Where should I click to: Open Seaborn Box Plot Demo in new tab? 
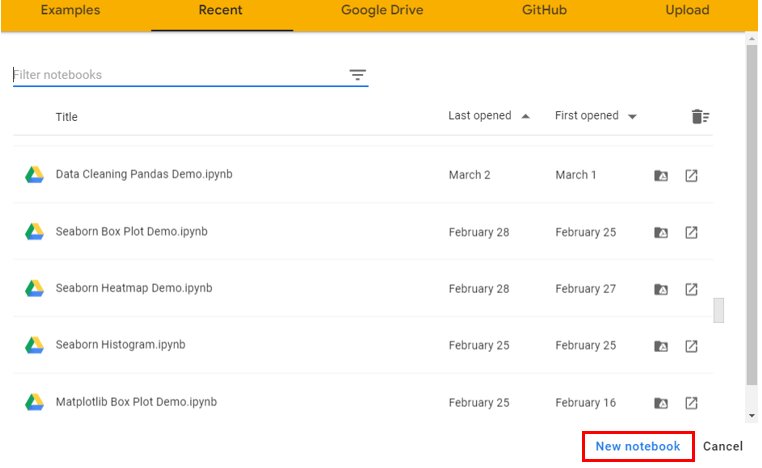[x=691, y=233]
